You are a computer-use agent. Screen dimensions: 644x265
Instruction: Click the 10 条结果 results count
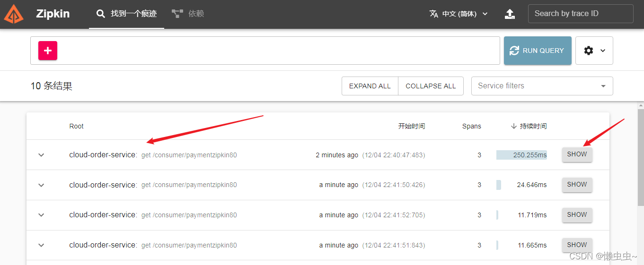coord(52,86)
